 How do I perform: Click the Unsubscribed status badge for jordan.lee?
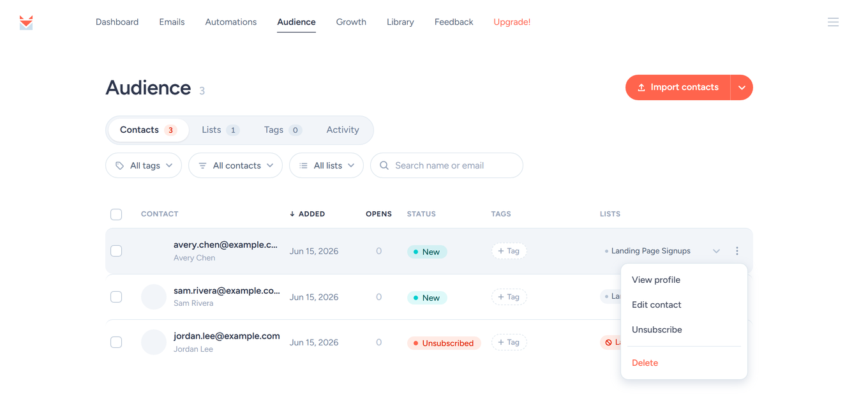click(444, 343)
